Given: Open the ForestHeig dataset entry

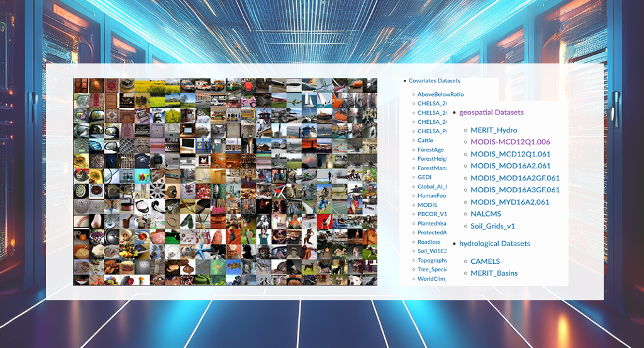Looking at the screenshot, I should pos(431,159).
